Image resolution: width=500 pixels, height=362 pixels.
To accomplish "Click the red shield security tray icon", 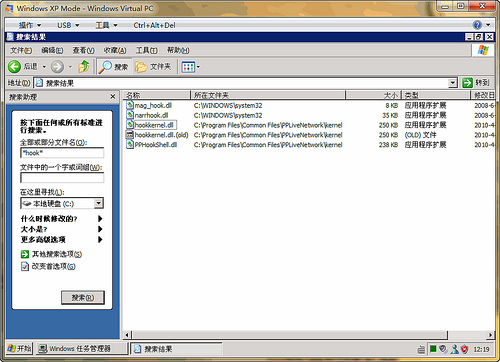I will point(464,349).
